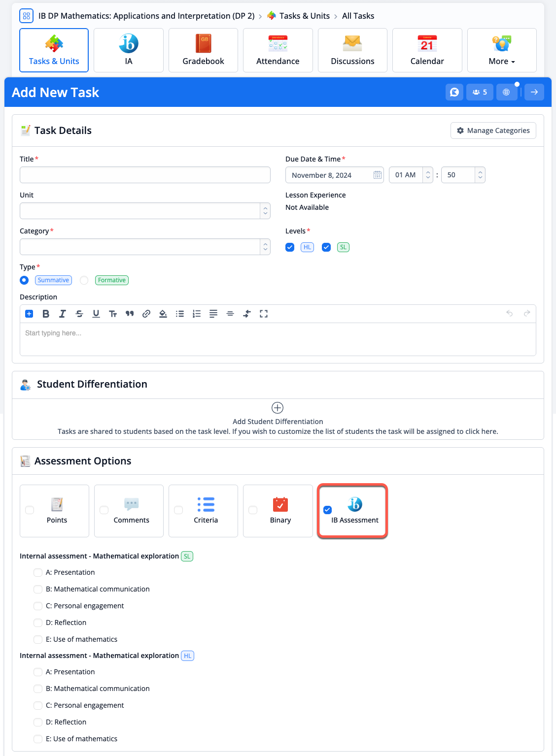Check SL criterion A: Presentation

click(38, 572)
